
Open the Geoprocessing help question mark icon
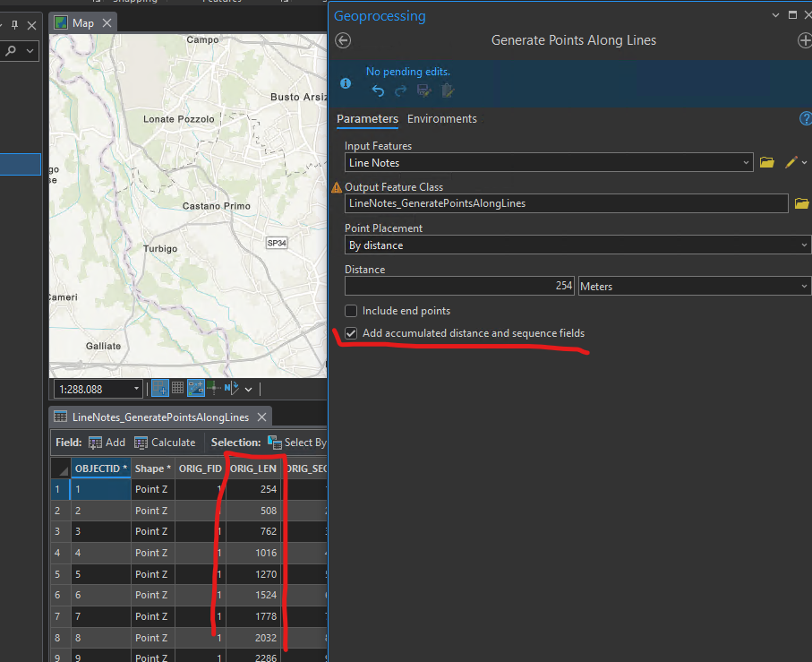(x=805, y=118)
